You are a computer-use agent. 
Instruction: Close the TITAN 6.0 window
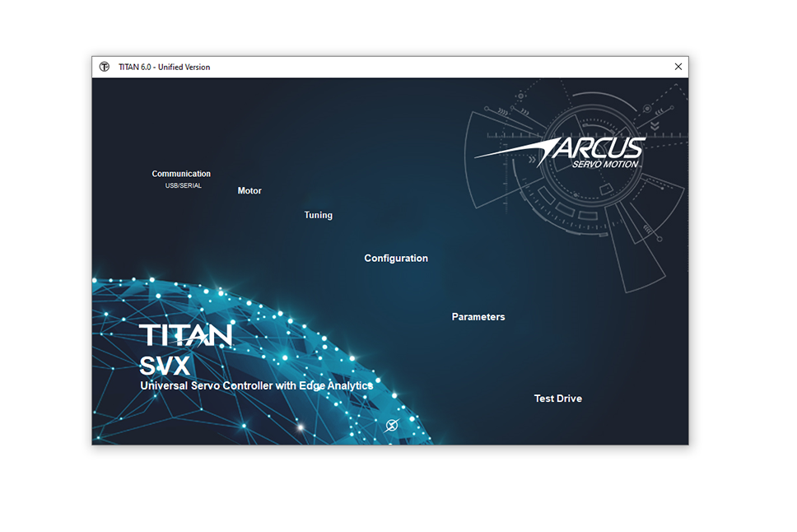click(x=678, y=67)
